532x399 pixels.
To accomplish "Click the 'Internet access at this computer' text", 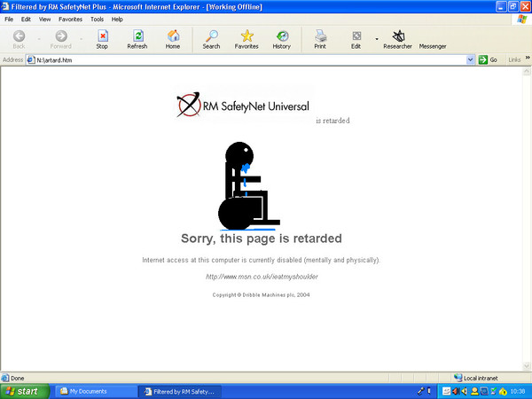I will click(x=262, y=260).
